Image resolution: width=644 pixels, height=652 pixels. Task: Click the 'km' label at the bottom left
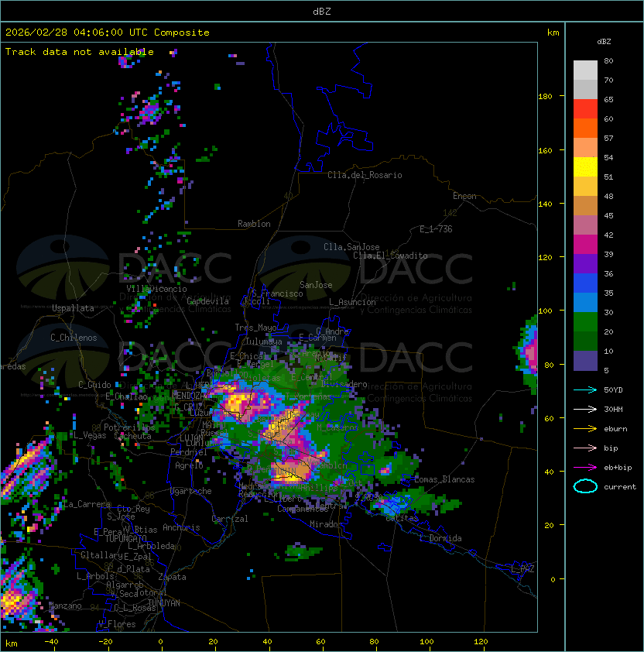(12, 643)
